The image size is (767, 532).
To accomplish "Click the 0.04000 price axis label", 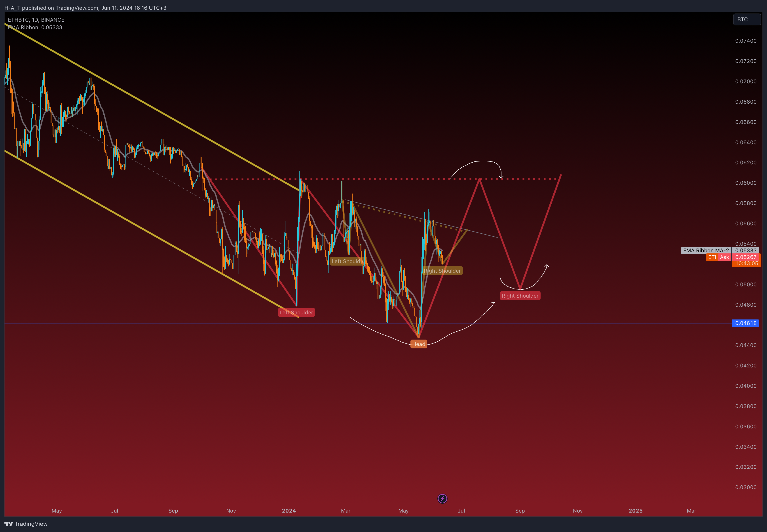I will [746, 386].
